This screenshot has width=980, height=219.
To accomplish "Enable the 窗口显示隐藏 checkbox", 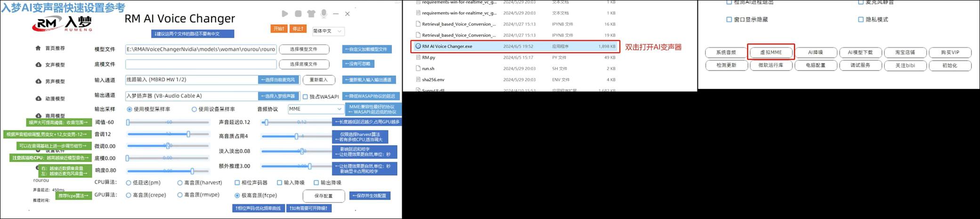I will [x=729, y=20].
